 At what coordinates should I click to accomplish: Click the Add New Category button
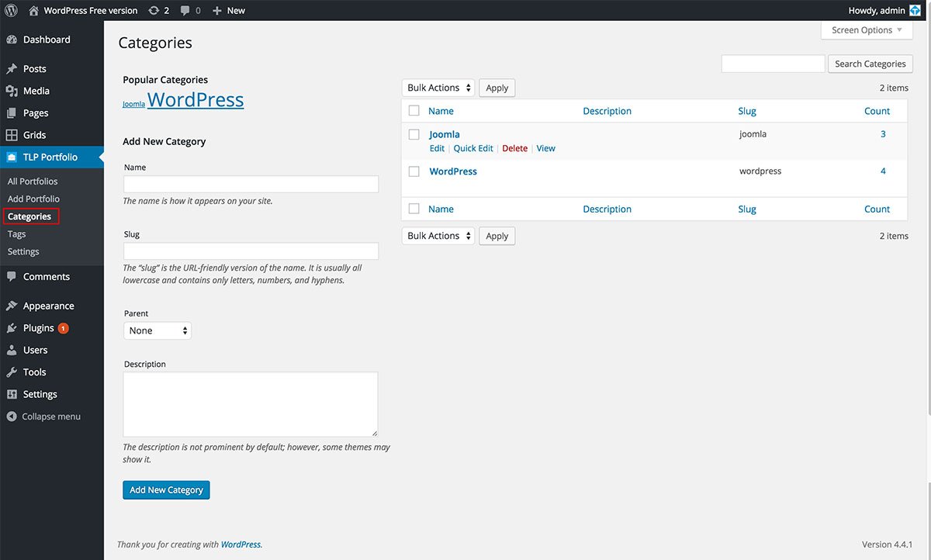tap(166, 490)
